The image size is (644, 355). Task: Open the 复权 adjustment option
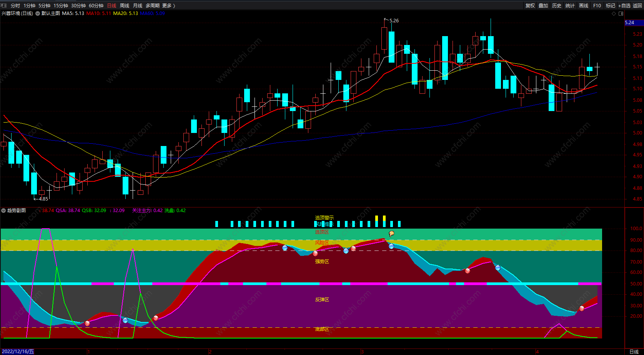point(530,6)
